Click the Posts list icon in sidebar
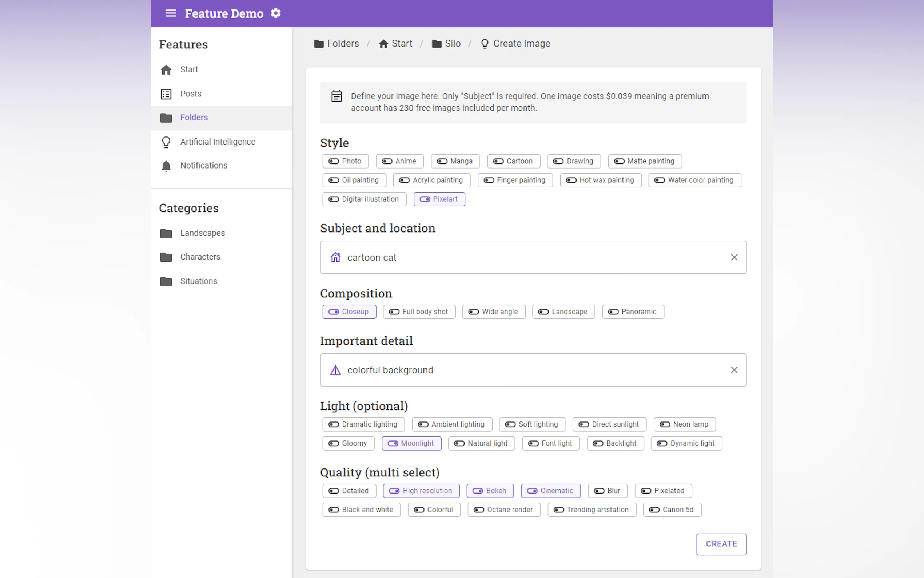 click(166, 94)
